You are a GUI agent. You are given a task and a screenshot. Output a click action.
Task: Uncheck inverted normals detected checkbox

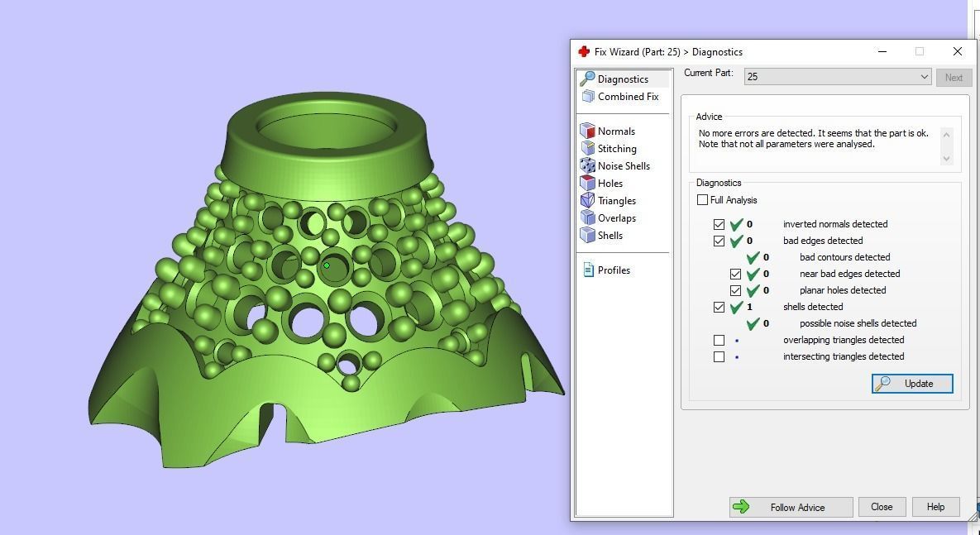pos(719,224)
